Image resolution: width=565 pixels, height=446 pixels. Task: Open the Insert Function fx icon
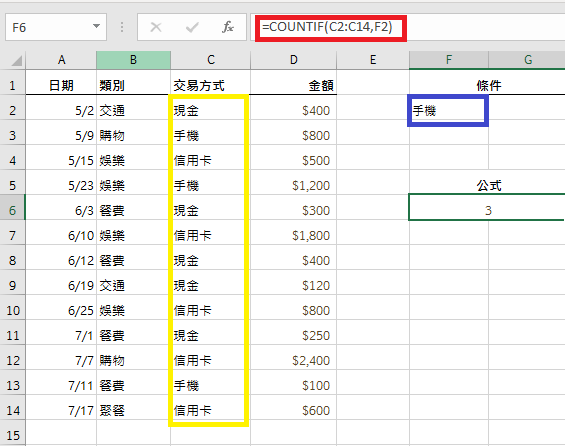[228, 27]
